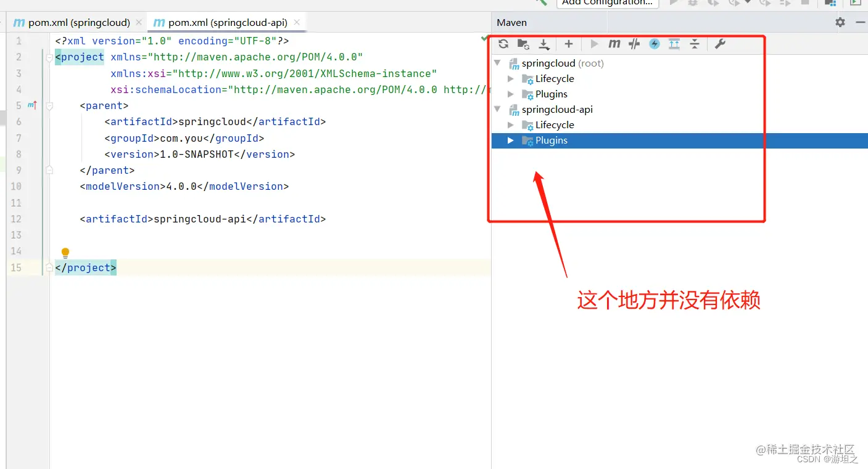Expand Lifecycle under springcloud (root)
The width and height of the screenshot is (868, 469).
click(510, 79)
